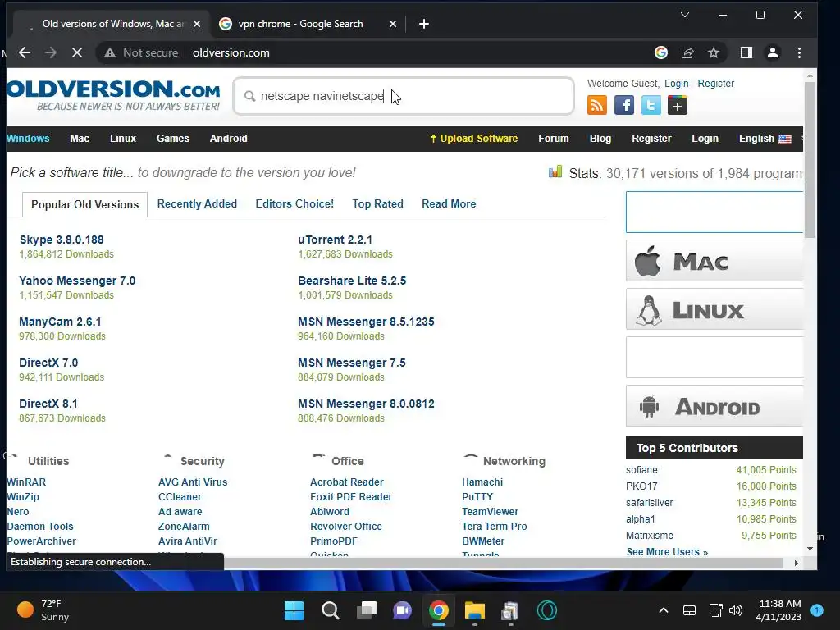This screenshot has width=840, height=630.
Task: Open File Explorer from the taskbar
Action: (475, 610)
